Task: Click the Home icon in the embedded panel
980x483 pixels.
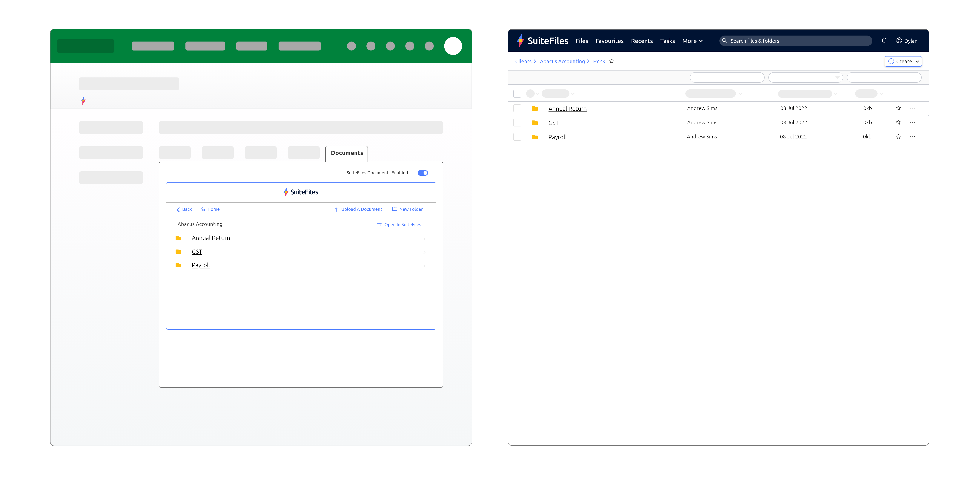Action: (x=202, y=209)
